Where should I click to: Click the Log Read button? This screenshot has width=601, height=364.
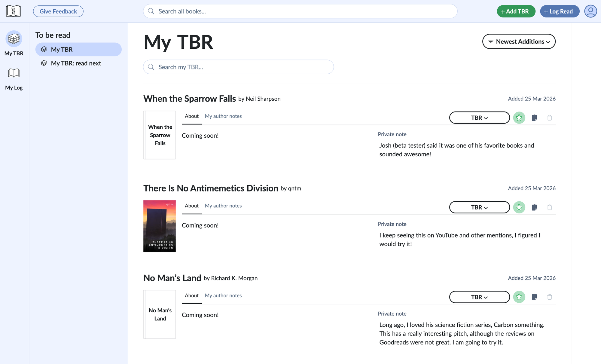click(x=560, y=11)
